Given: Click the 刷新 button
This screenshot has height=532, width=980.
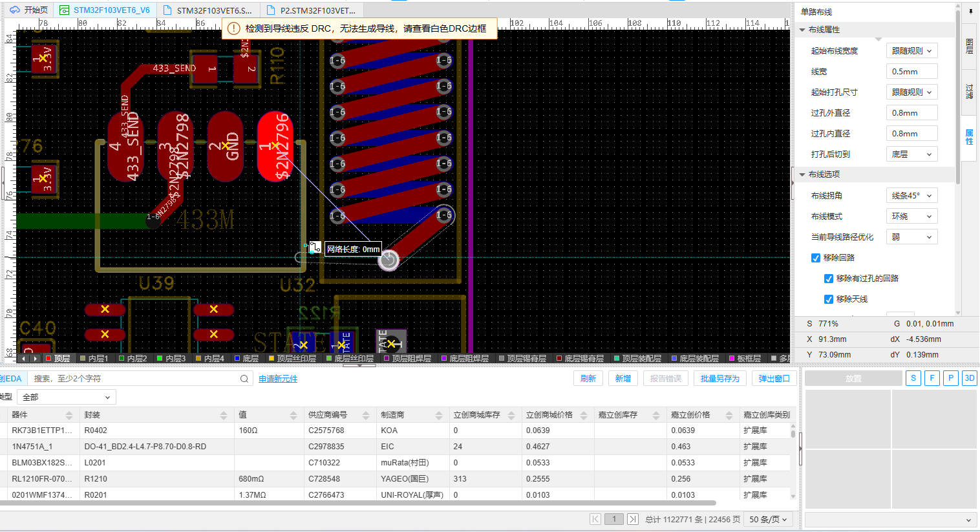Looking at the screenshot, I should (588, 379).
